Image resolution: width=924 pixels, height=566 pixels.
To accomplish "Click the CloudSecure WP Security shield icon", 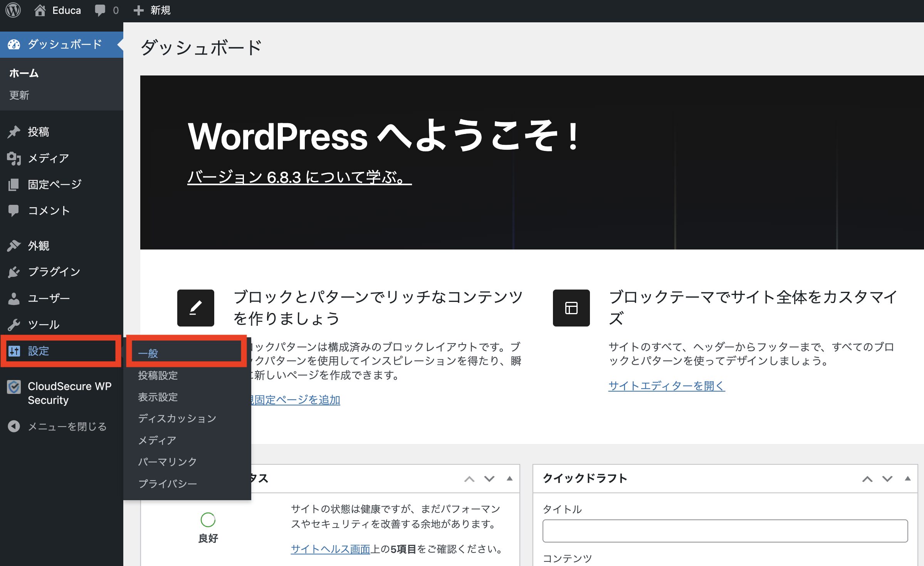I will (14, 387).
